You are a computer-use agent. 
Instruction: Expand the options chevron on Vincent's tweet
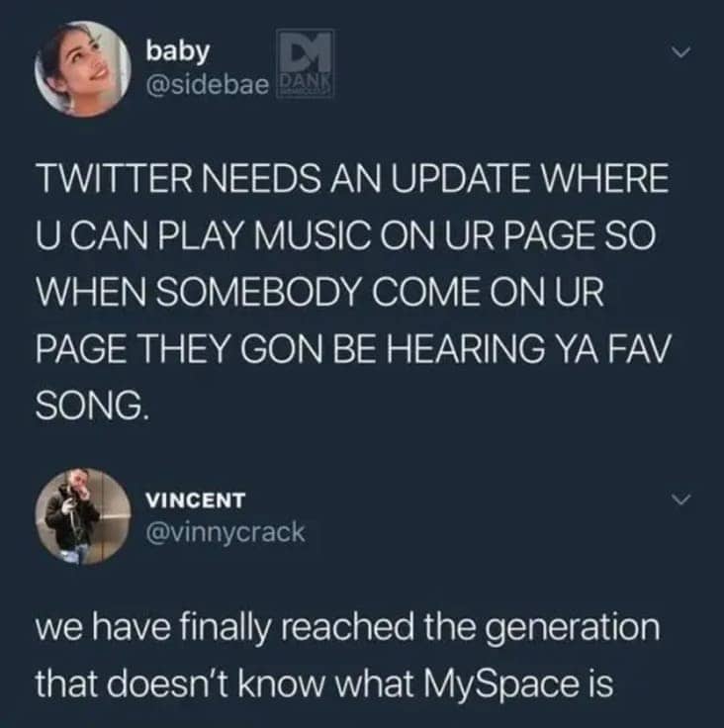[x=681, y=500]
